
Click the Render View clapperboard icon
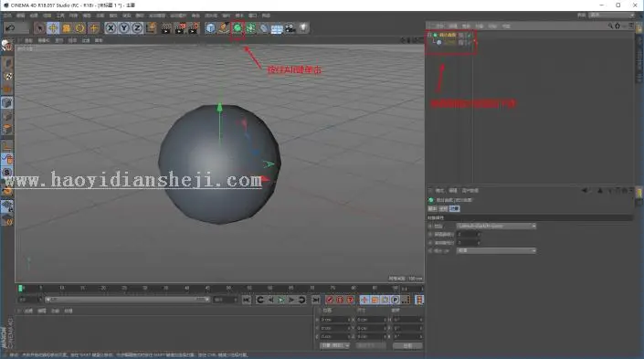[166, 28]
